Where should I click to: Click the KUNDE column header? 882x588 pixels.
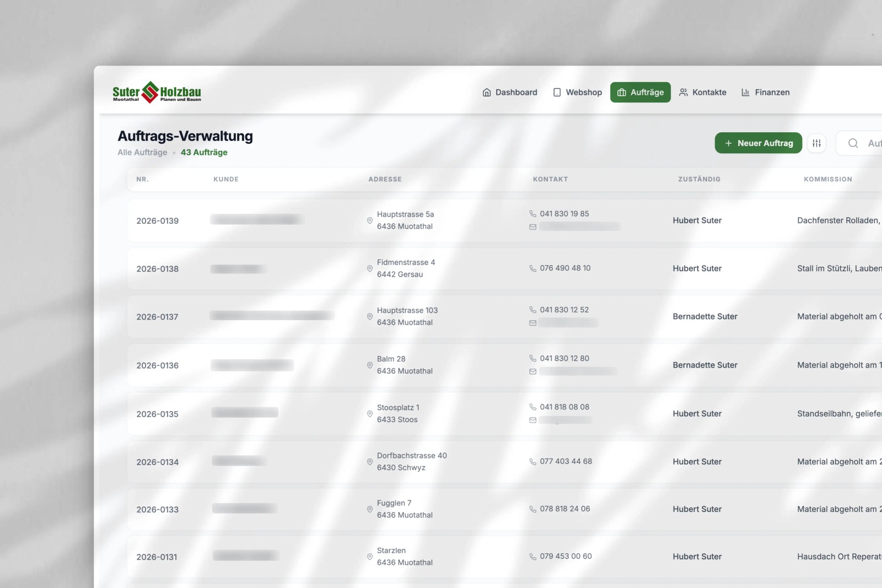(226, 180)
